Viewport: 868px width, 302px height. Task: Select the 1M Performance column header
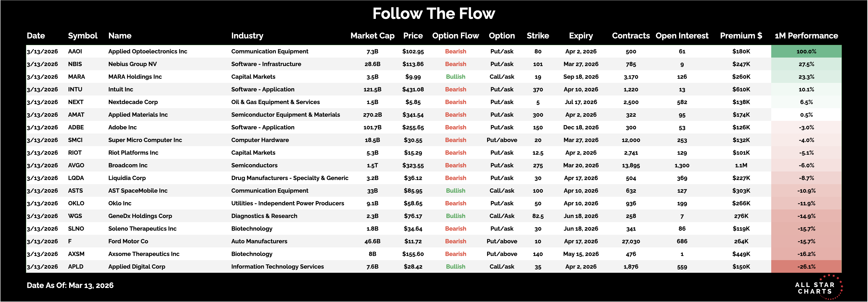(x=806, y=36)
